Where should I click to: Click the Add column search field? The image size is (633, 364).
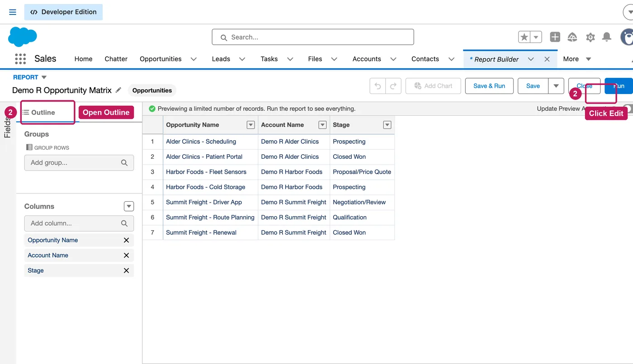79,223
